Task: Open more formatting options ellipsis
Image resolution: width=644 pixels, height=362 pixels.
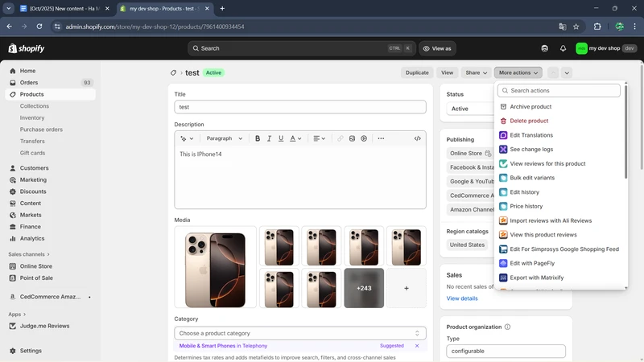Action: coord(381,138)
